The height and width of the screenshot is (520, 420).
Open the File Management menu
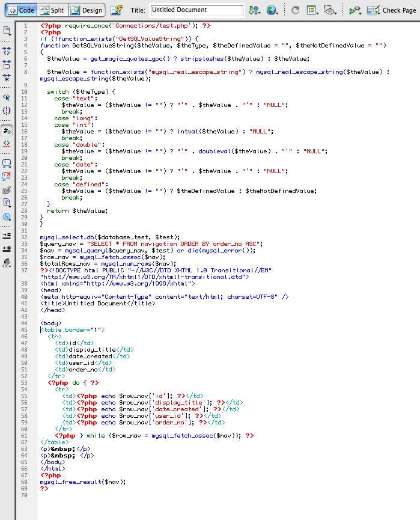pyautogui.click(x=254, y=10)
